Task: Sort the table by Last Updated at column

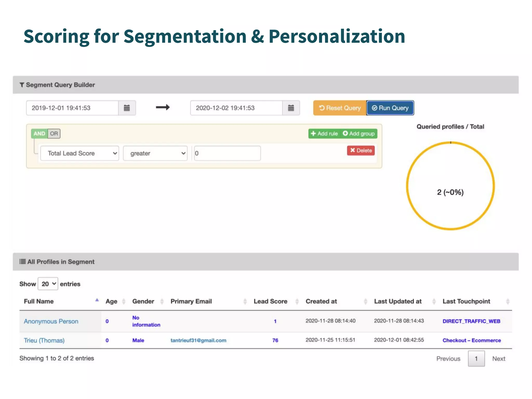Action: pos(405,301)
